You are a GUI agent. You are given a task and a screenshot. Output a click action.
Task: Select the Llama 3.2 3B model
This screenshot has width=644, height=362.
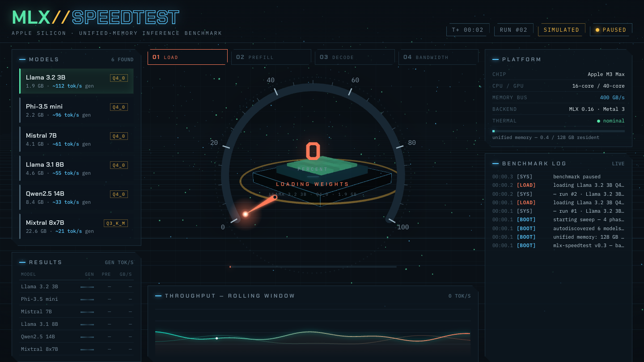tap(76, 81)
